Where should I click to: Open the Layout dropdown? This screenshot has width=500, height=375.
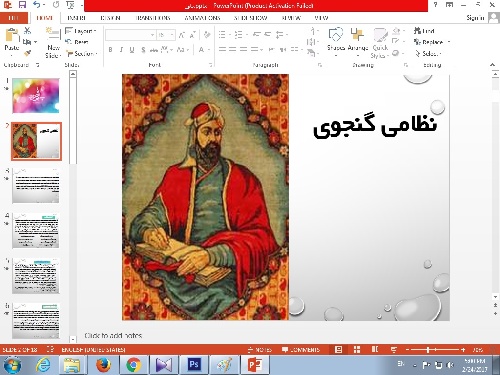81,31
